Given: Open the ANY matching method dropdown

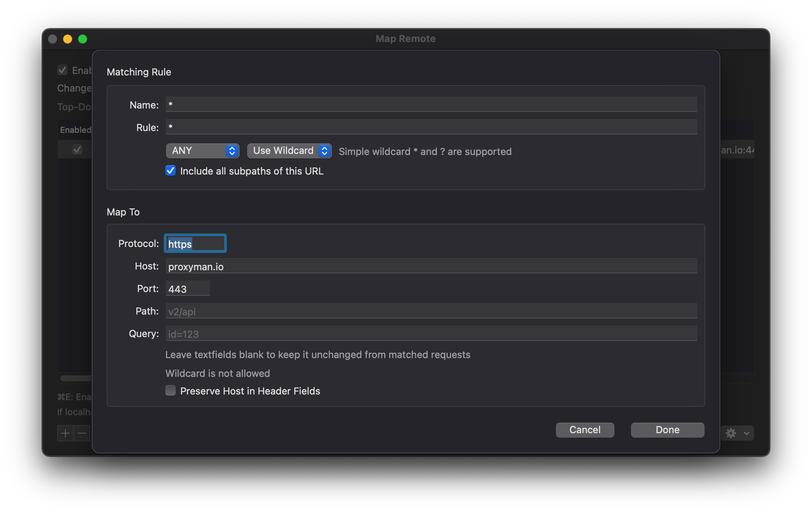Looking at the screenshot, I should tap(202, 151).
